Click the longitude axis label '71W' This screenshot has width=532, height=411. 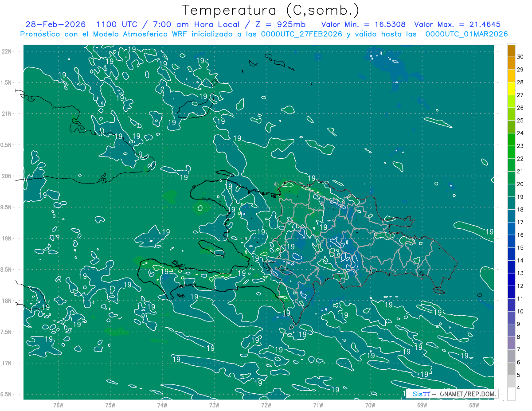click(x=318, y=405)
